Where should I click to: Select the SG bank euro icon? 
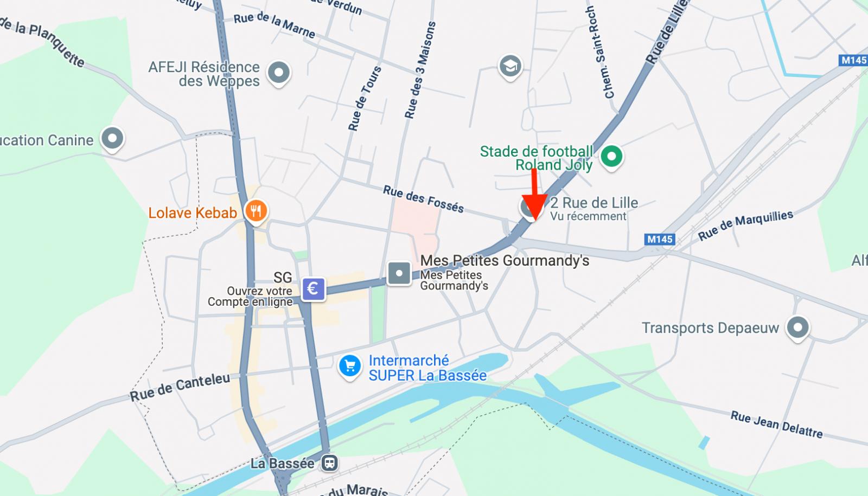click(x=313, y=289)
